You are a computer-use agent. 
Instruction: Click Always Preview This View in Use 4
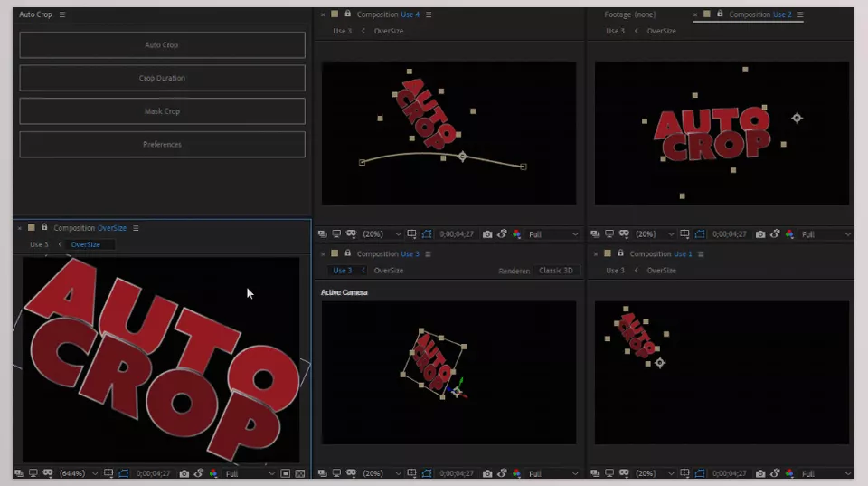pos(322,234)
